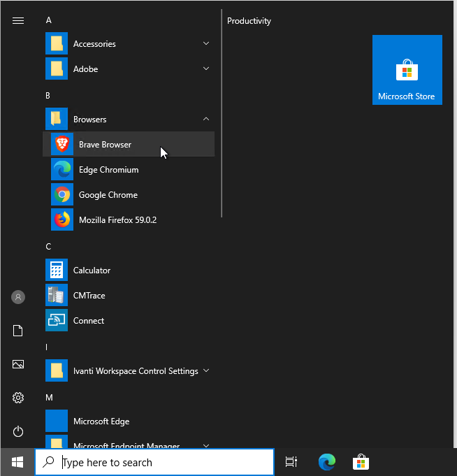Click the letter M section header

pos(49,398)
